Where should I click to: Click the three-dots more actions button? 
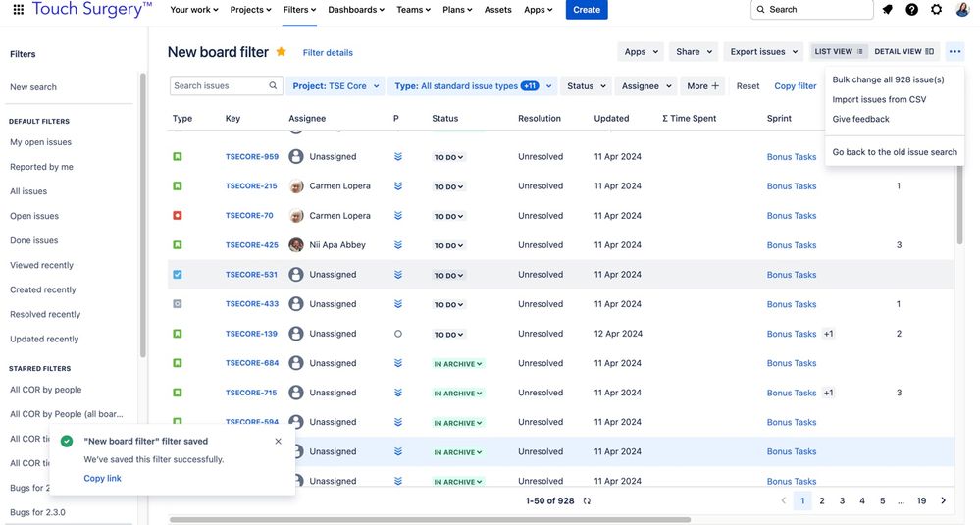[954, 52]
